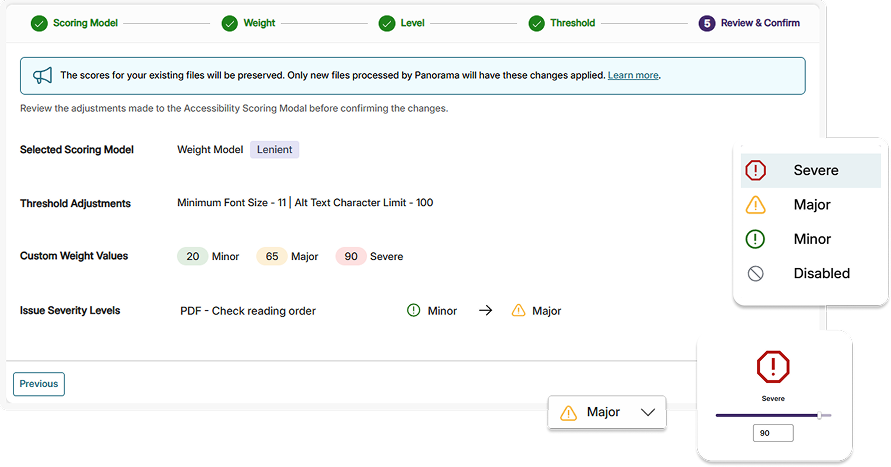891x467 pixels.
Task: Choose Disabled from the severity list
Action: click(811, 273)
